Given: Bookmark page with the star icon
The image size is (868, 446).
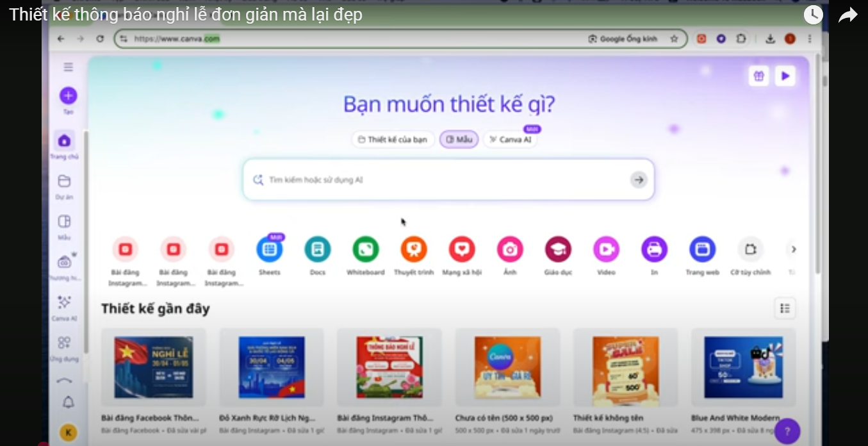Looking at the screenshot, I should (674, 39).
